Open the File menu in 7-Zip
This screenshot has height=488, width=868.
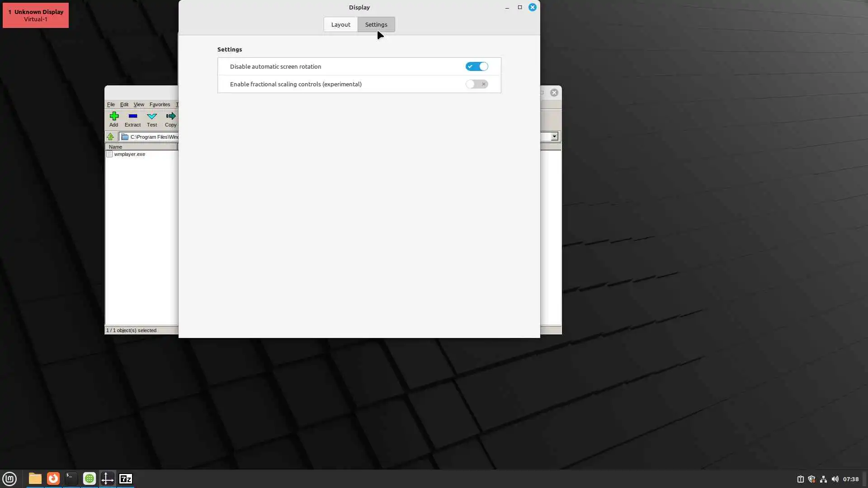(x=111, y=104)
